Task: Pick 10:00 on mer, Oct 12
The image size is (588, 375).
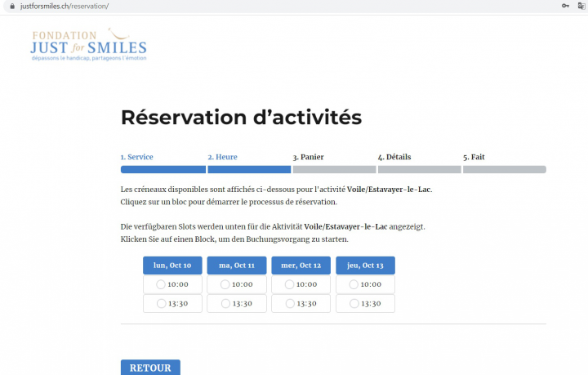Action: [x=301, y=284]
